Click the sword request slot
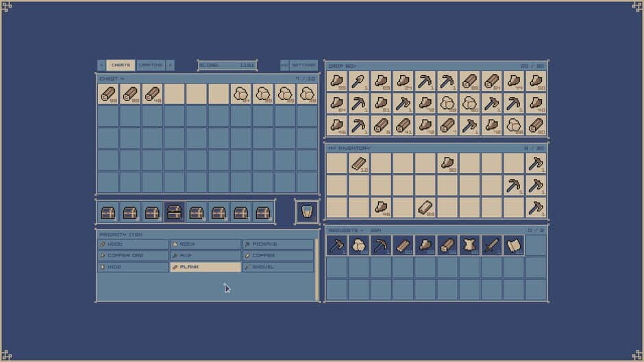 [x=492, y=246]
